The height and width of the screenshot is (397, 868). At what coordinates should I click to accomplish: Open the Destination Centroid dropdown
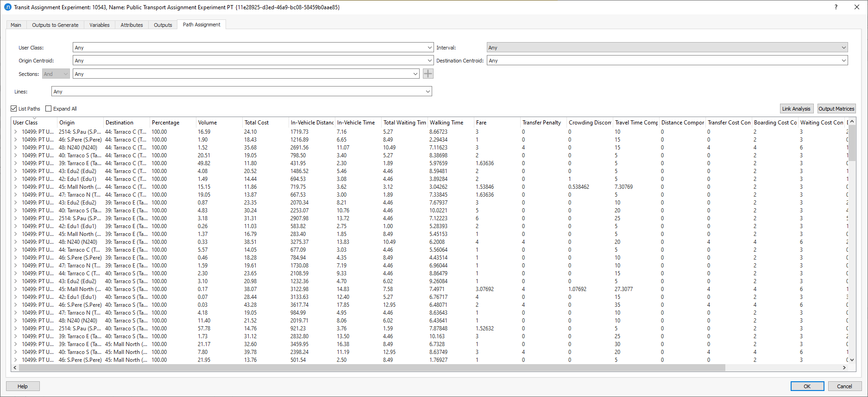click(x=667, y=61)
